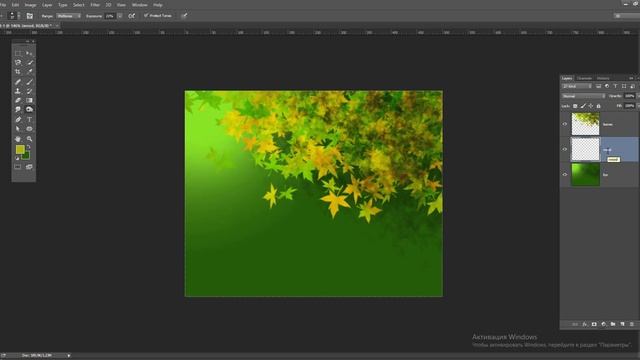Image resolution: width=640 pixels, height=360 pixels.
Task: Open the Exposure slider dropdown arrow
Action: click(x=120, y=16)
